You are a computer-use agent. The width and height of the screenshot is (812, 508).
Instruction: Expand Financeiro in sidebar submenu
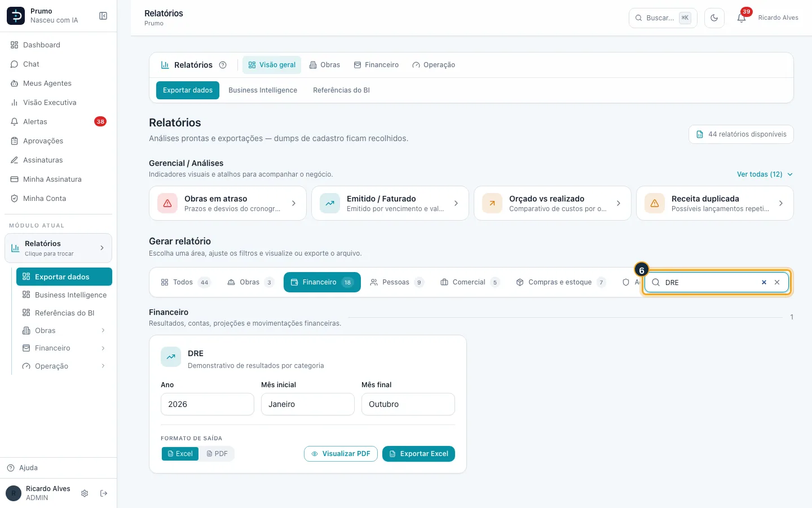(64, 348)
